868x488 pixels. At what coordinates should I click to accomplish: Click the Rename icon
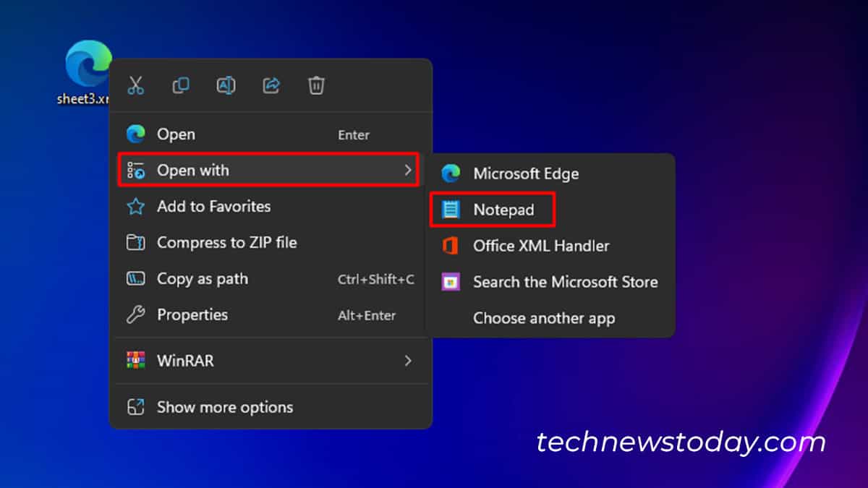pyautogui.click(x=226, y=85)
